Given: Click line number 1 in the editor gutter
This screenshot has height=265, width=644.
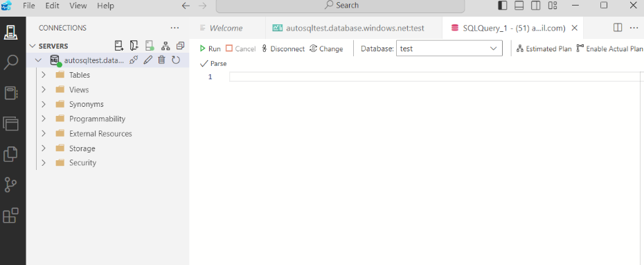Looking at the screenshot, I should click(x=211, y=76).
